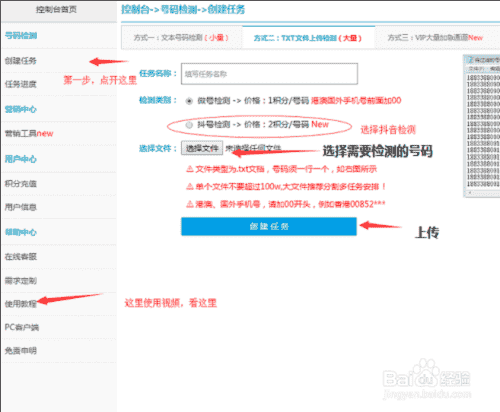This screenshot has height=412, width=500.
Task: Click the 任务名称 input field
Action: tap(269, 74)
